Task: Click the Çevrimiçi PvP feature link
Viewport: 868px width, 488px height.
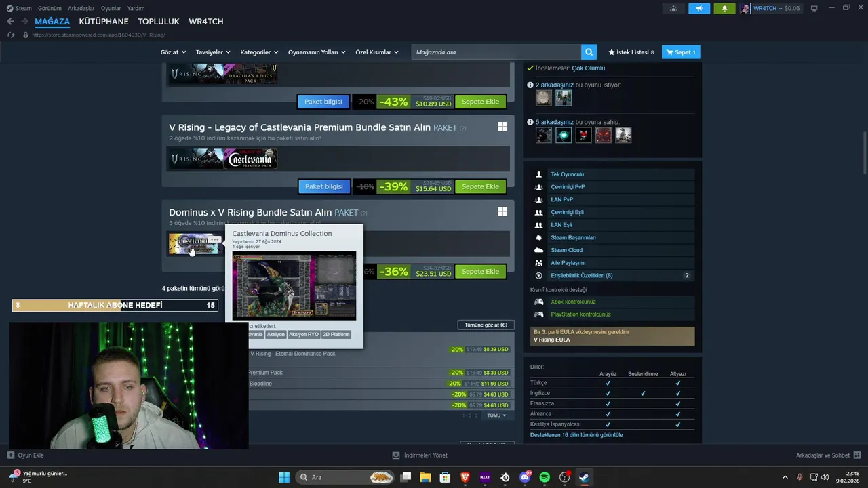Action: [x=568, y=187]
